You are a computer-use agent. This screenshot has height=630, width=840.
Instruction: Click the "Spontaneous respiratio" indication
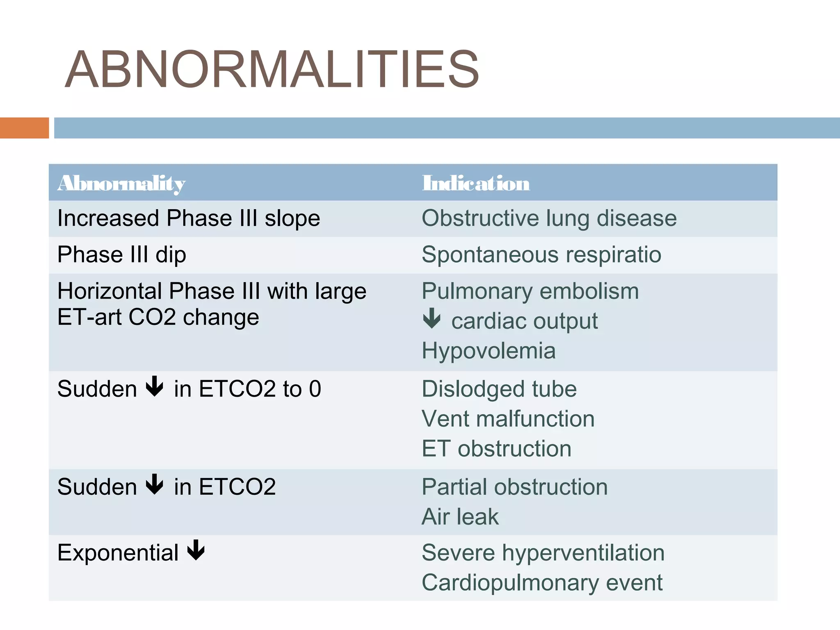click(541, 255)
